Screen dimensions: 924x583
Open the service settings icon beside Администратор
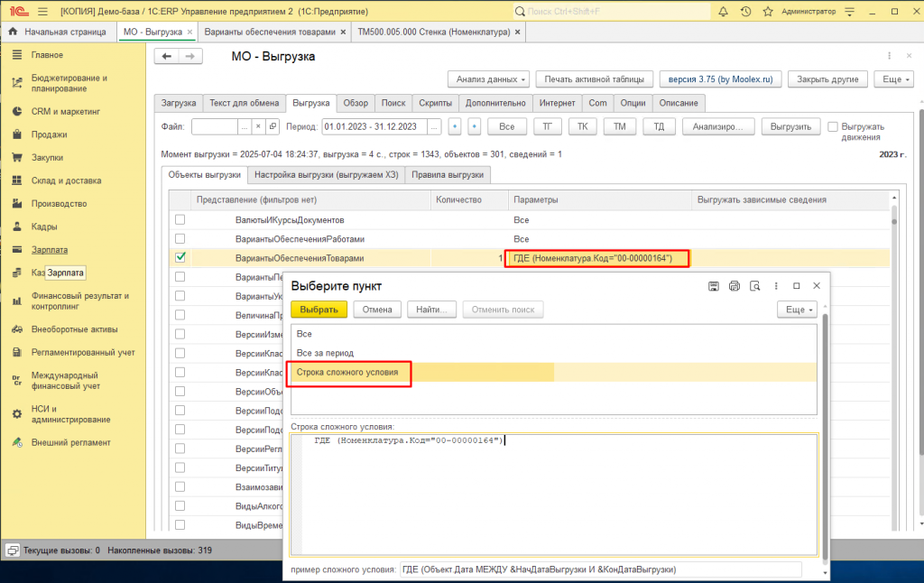click(850, 11)
